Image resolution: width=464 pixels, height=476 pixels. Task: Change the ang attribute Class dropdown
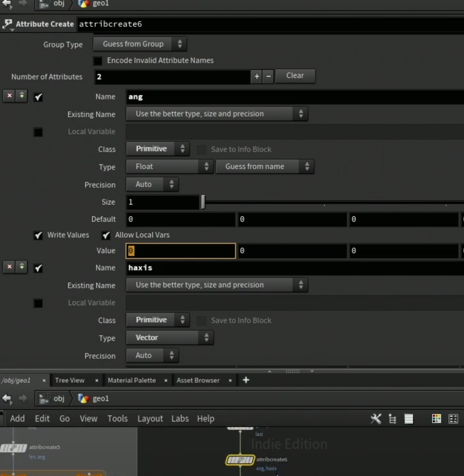pyautogui.click(x=158, y=149)
